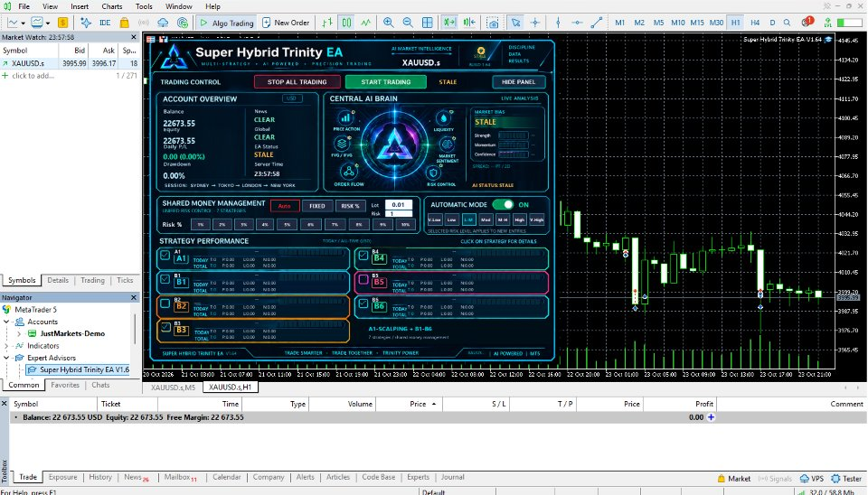This screenshot has height=495, width=868.
Task: Open the copy trading signals icon
Action: click(182, 23)
